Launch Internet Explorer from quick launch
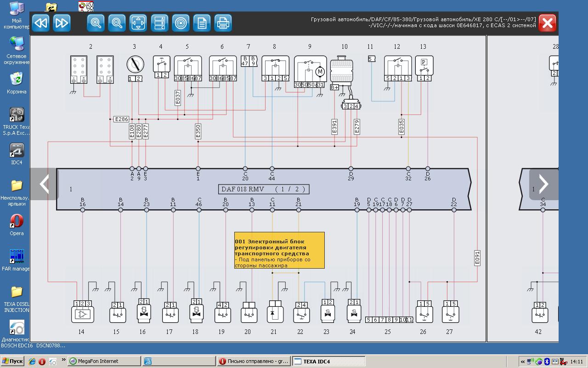The image size is (588, 368). 32,362
